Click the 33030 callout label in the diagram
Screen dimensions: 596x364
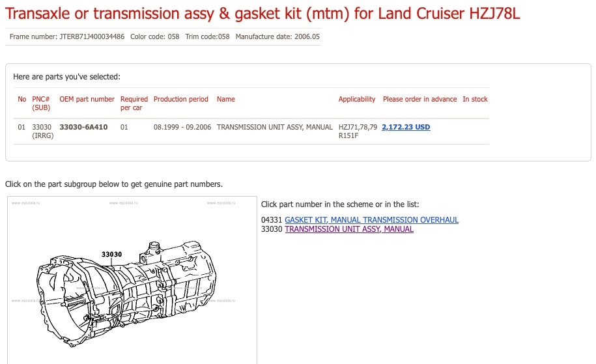(111, 254)
